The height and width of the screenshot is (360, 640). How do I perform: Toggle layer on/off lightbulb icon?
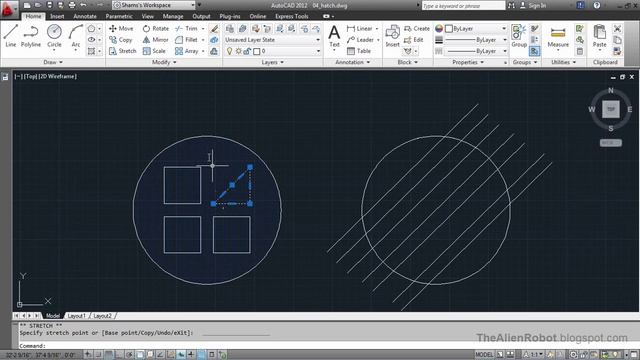(x=229, y=51)
